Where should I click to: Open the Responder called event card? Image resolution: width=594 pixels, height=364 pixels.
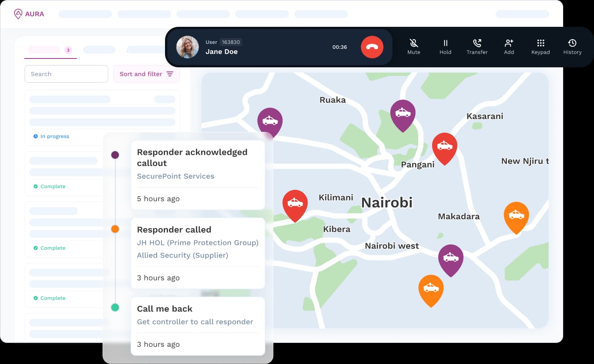click(x=198, y=253)
